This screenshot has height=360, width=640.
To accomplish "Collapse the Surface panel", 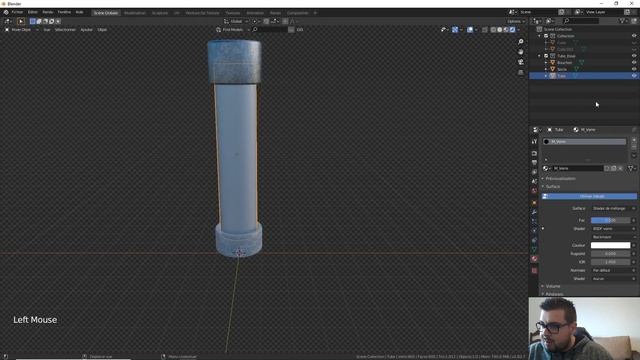I will (x=552, y=187).
